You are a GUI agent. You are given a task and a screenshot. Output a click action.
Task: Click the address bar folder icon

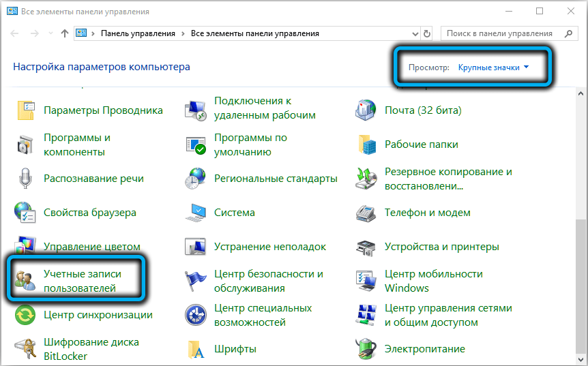[x=81, y=33]
